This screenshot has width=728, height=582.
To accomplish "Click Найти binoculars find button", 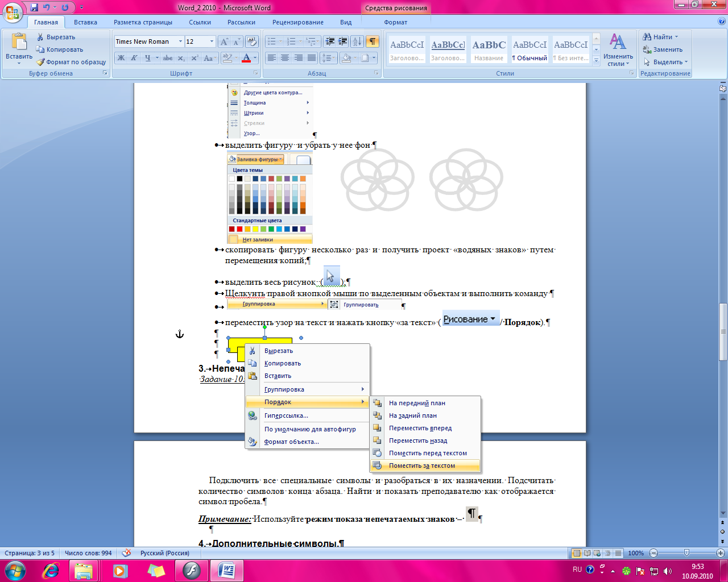I will (x=660, y=37).
